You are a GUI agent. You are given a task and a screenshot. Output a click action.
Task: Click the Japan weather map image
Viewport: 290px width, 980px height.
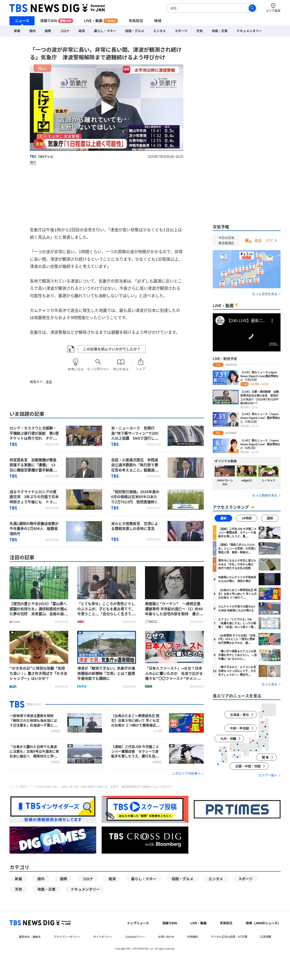[x=246, y=269]
